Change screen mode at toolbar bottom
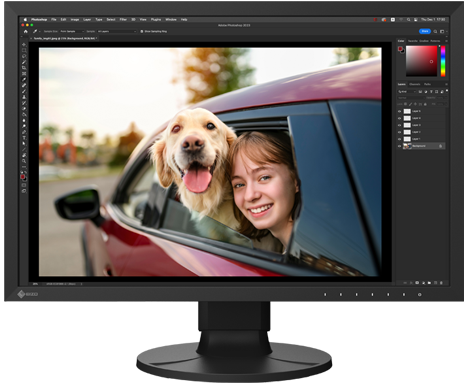Screen dimensions: 468x384 (x=24, y=191)
